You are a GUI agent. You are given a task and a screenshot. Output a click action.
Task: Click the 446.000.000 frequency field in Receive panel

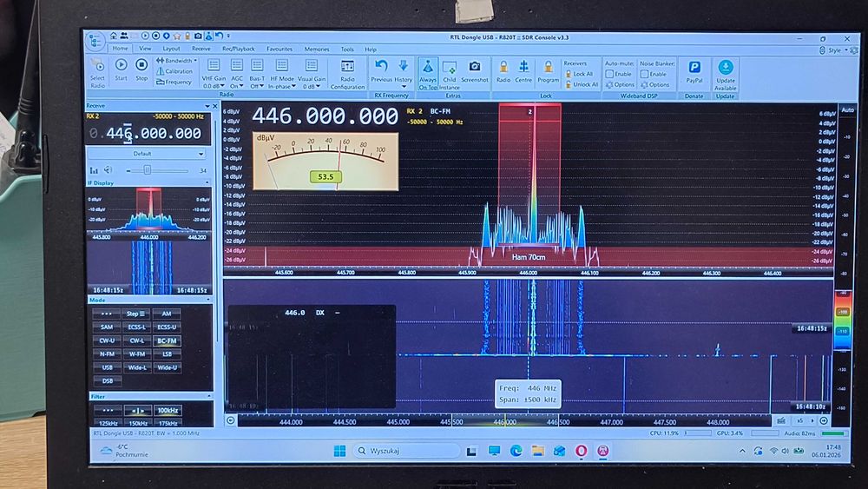tap(148, 134)
